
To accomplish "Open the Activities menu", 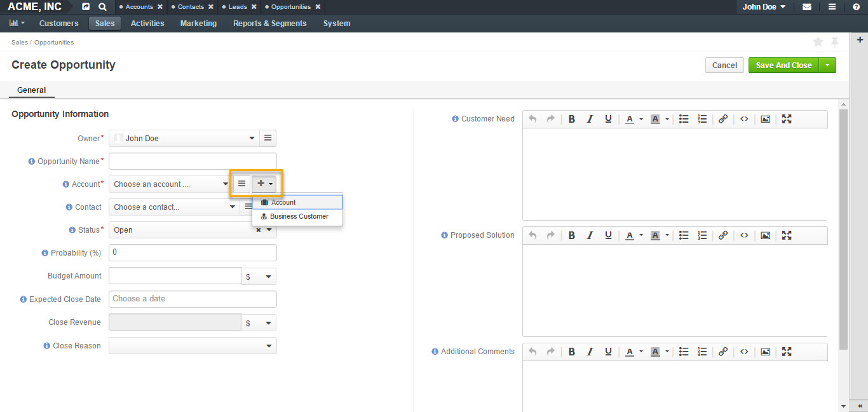I will point(147,24).
